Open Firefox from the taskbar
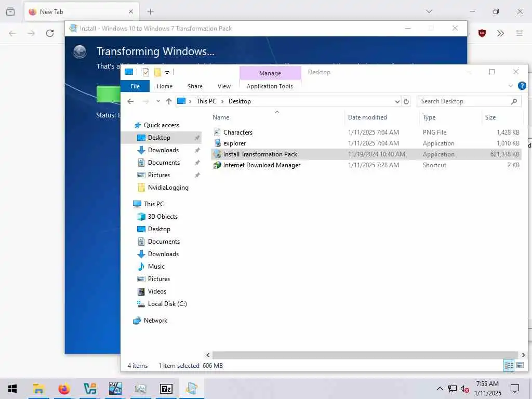 point(64,389)
